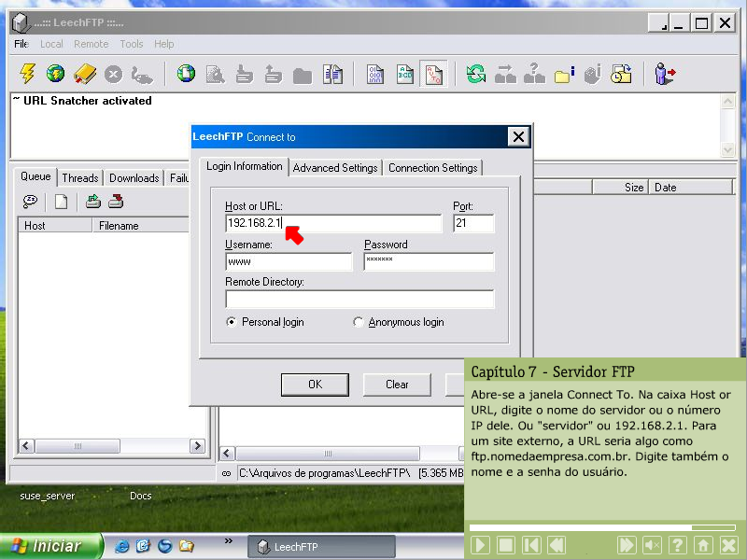Click the Port number field
The height and width of the screenshot is (560, 747).
point(473,224)
